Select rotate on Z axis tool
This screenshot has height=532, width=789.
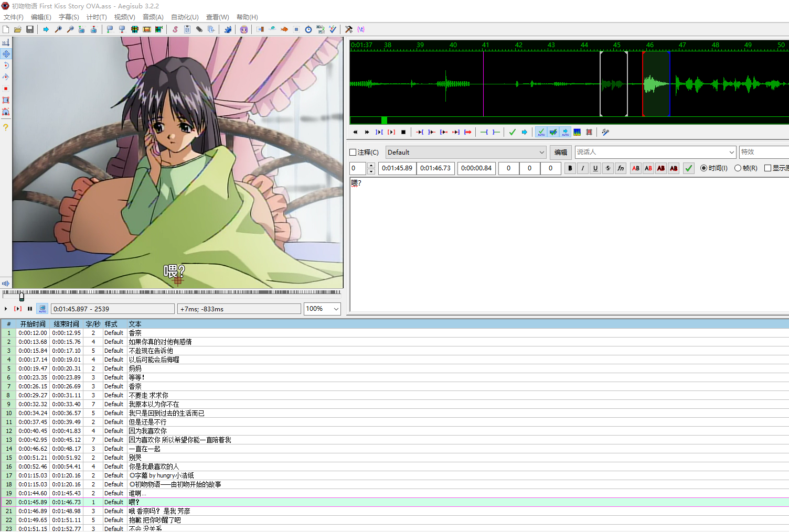6,66
